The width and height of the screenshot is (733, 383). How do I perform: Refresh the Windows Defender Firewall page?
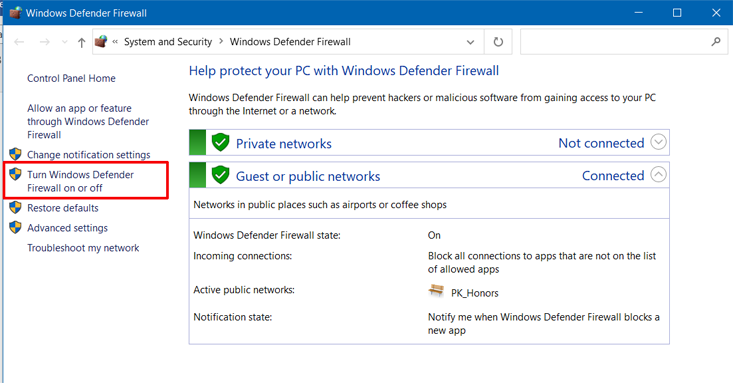coord(498,42)
